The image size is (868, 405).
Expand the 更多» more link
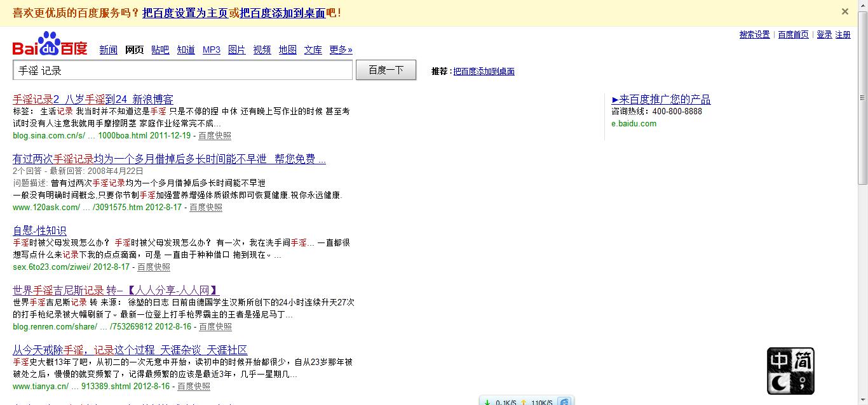tap(341, 50)
